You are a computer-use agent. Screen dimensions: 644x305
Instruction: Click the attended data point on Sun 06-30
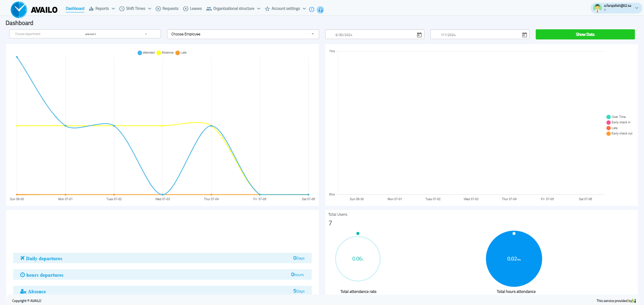click(17, 57)
